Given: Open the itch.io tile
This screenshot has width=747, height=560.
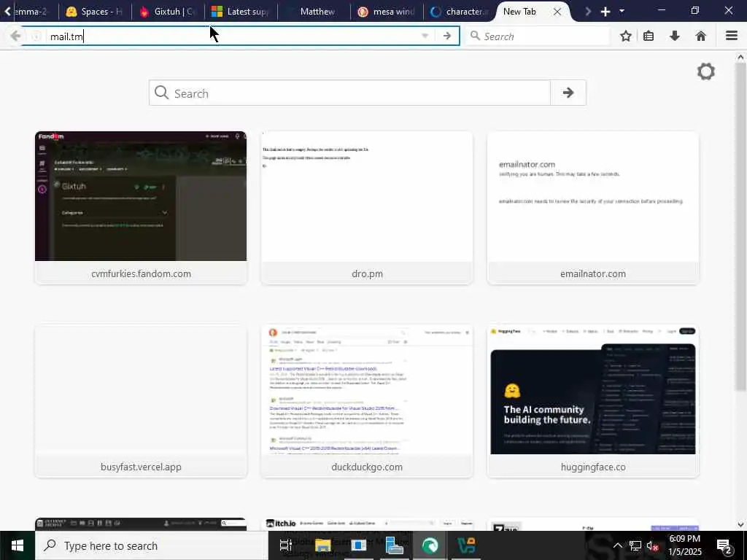Looking at the screenshot, I should [367, 524].
